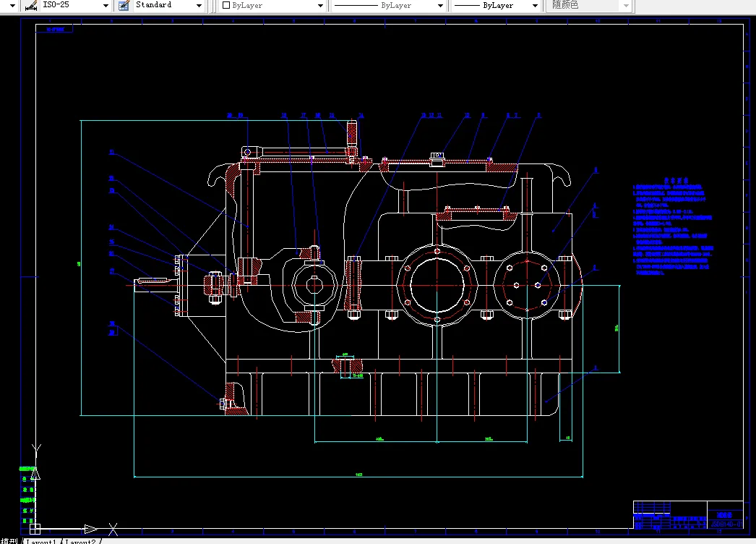The height and width of the screenshot is (544, 756).
Task: Open the Dimension Style manager icon
Action: pos(31,5)
